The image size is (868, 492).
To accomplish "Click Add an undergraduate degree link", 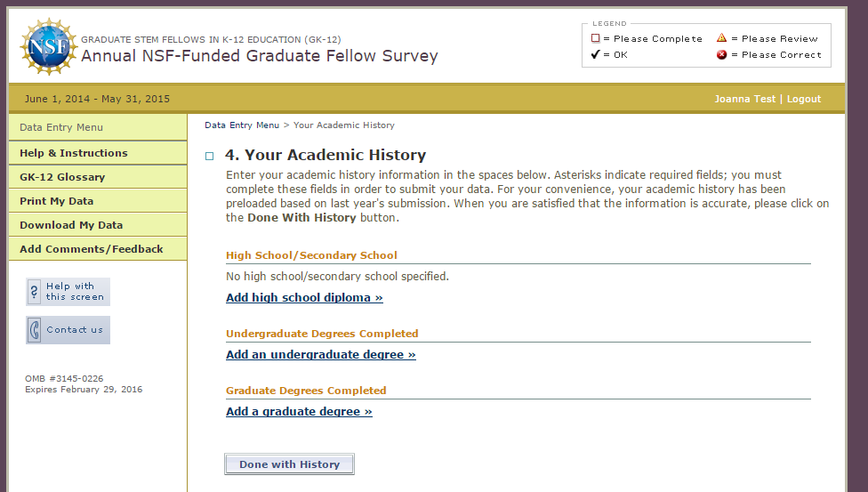I will click(320, 355).
